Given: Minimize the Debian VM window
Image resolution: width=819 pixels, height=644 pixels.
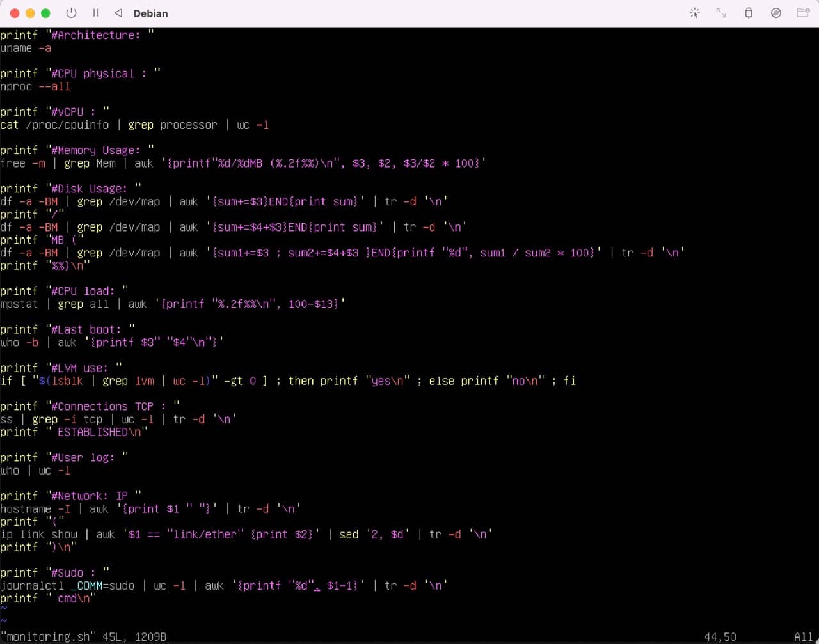Looking at the screenshot, I should pyautogui.click(x=29, y=13).
